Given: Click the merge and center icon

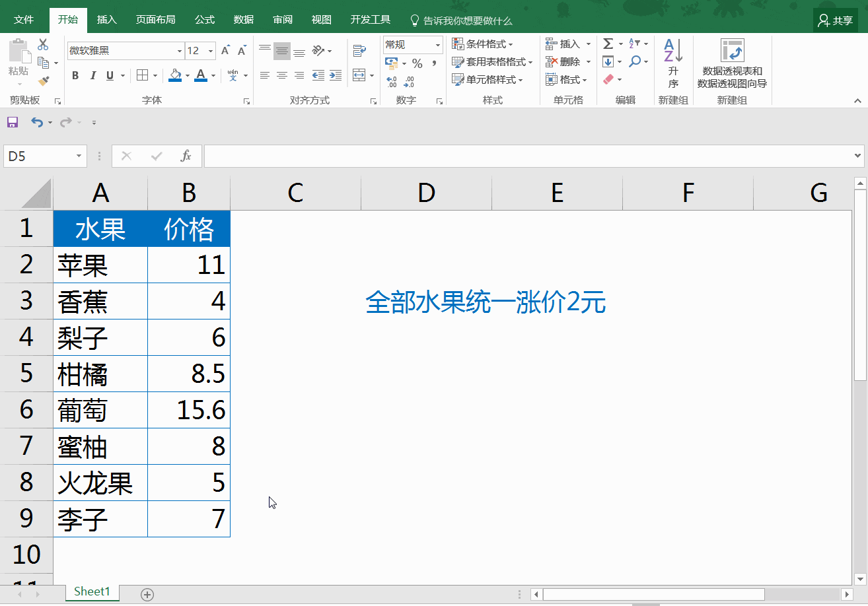Looking at the screenshot, I should [x=359, y=75].
